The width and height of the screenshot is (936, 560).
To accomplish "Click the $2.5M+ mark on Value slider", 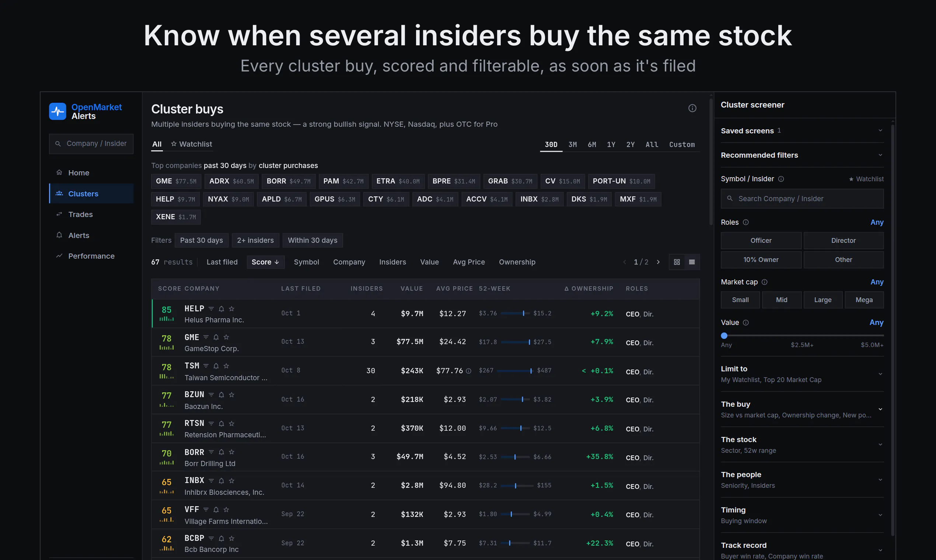I will click(x=802, y=345).
